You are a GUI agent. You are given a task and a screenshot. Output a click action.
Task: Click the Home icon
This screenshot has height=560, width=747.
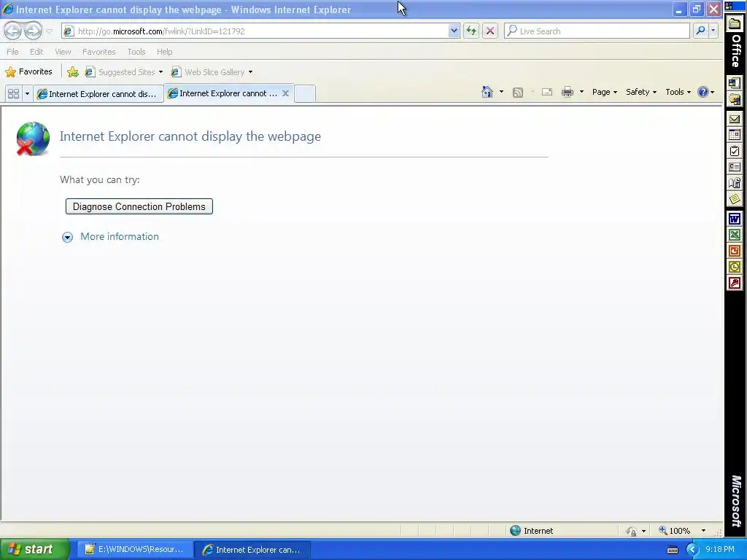pyautogui.click(x=487, y=92)
